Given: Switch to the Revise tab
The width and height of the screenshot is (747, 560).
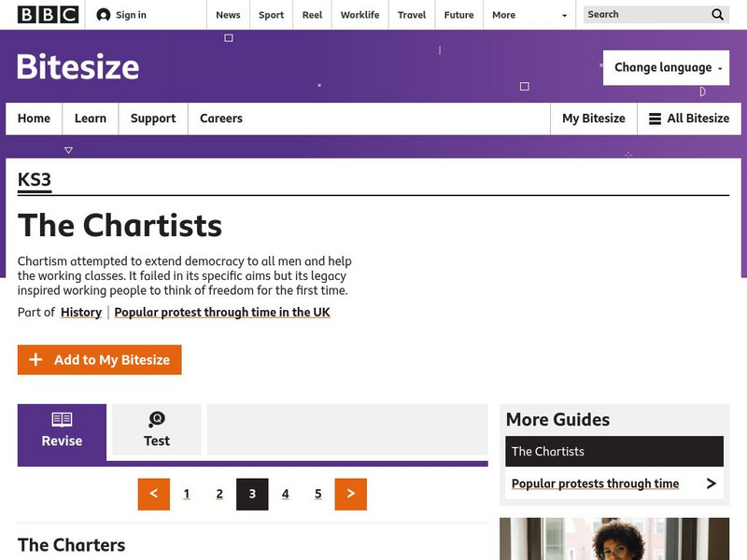Looking at the screenshot, I should (62, 429).
